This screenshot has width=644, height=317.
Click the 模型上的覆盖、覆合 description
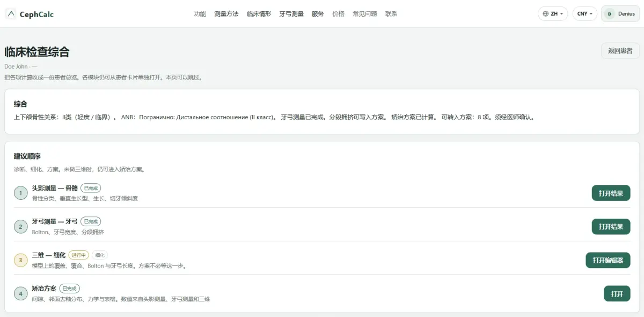click(x=109, y=265)
